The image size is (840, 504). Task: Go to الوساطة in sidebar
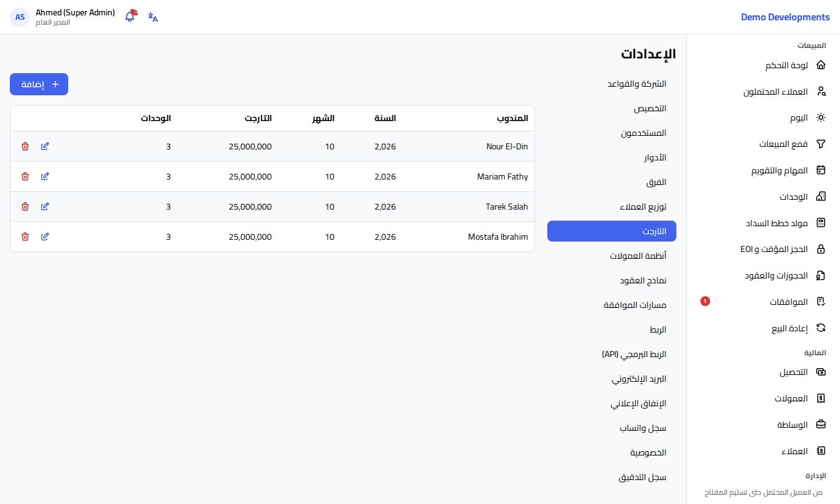tap(763, 425)
